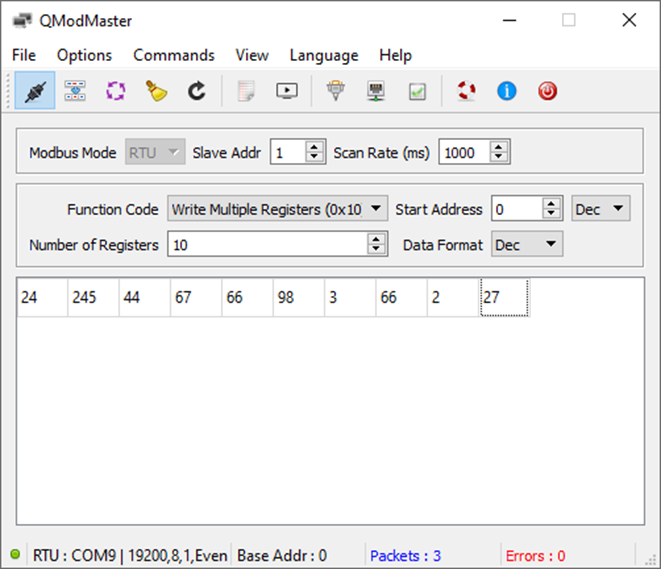Viewport: 661px width, 569px height.
Task: Select register cell with value 3
Action: (350, 297)
